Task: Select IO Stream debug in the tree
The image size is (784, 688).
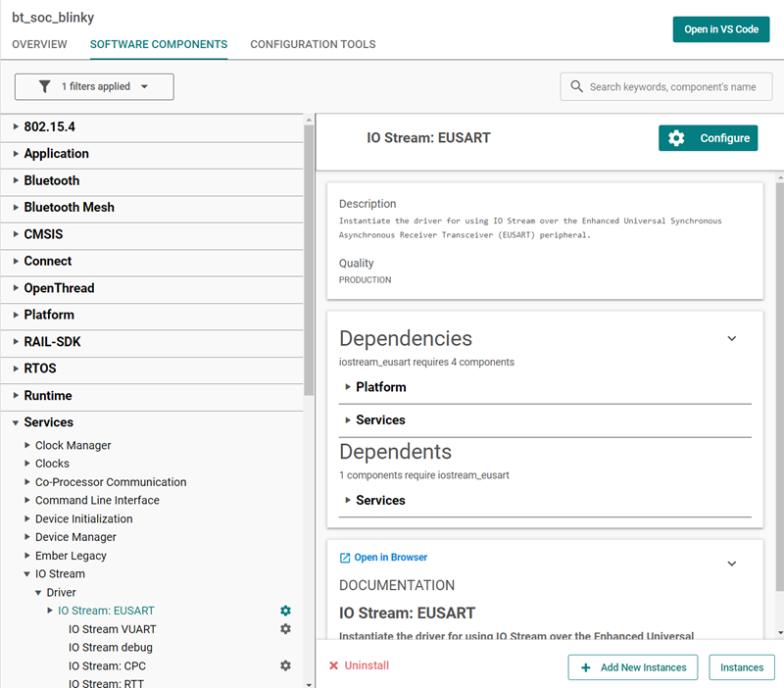Action: (x=110, y=648)
